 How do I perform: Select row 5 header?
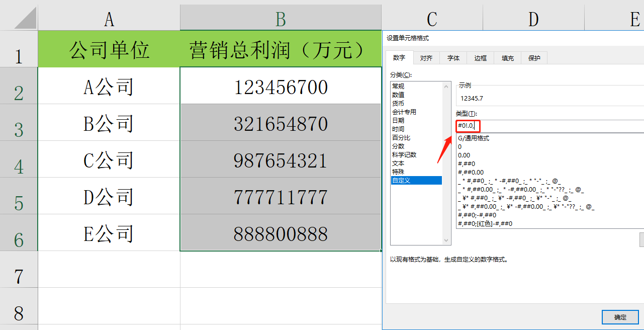[x=19, y=196]
